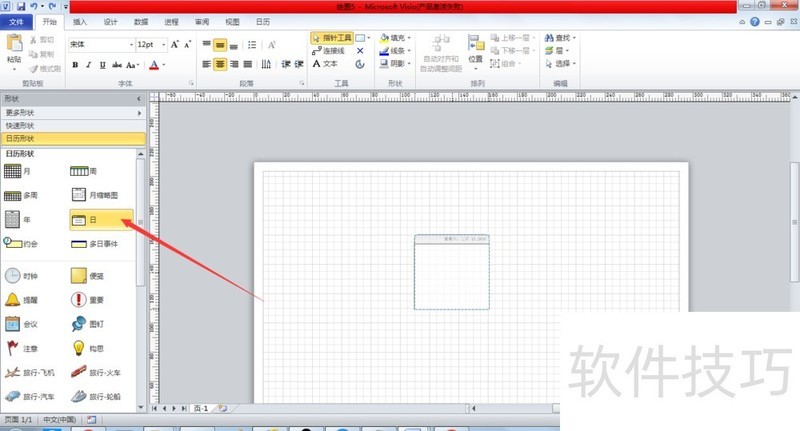Select the 日 (Day) calendar shape
The width and height of the screenshot is (800, 431).
(101, 220)
